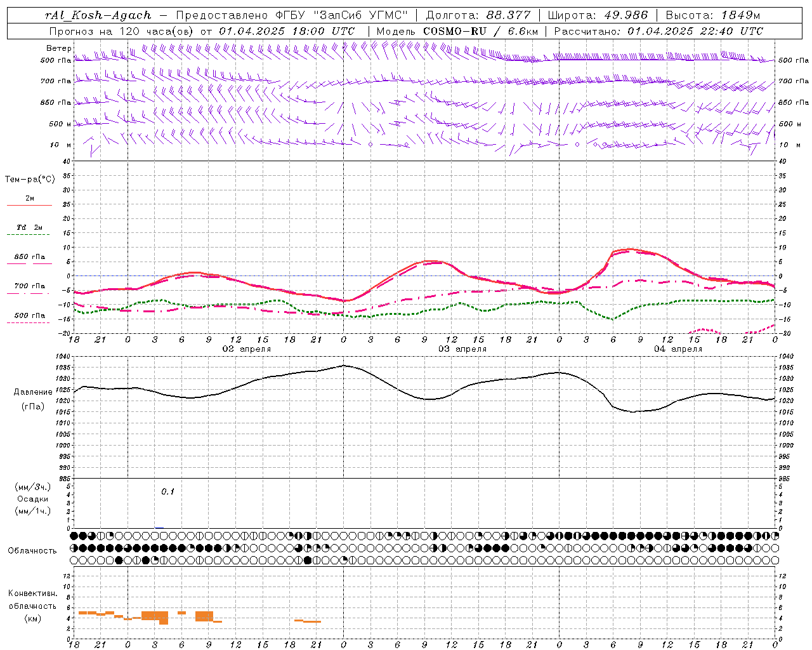Click the pink dashed line sample under 500 гПа legend
812x650 pixels.
click(29, 322)
